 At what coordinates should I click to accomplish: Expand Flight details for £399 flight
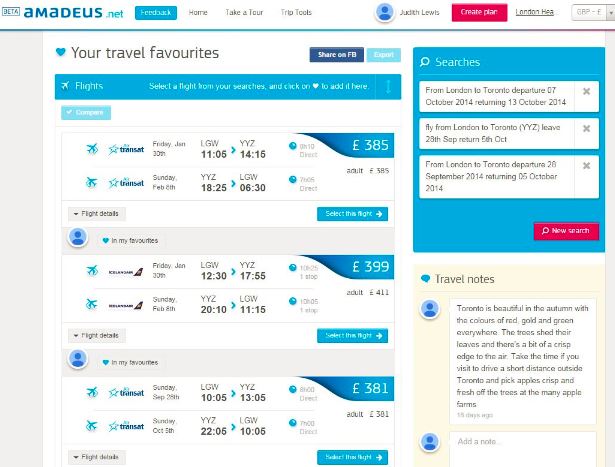[96, 335]
